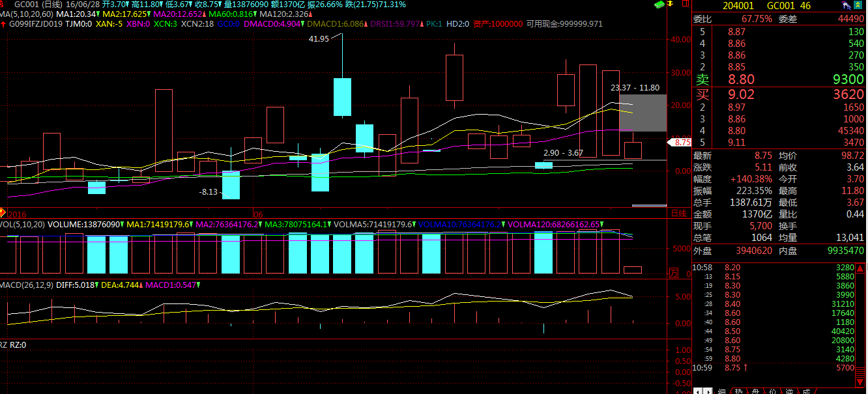Screen dimensions: 868x394
Task: Click the right arrow beside the bottom tabs
Action: point(708,391)
